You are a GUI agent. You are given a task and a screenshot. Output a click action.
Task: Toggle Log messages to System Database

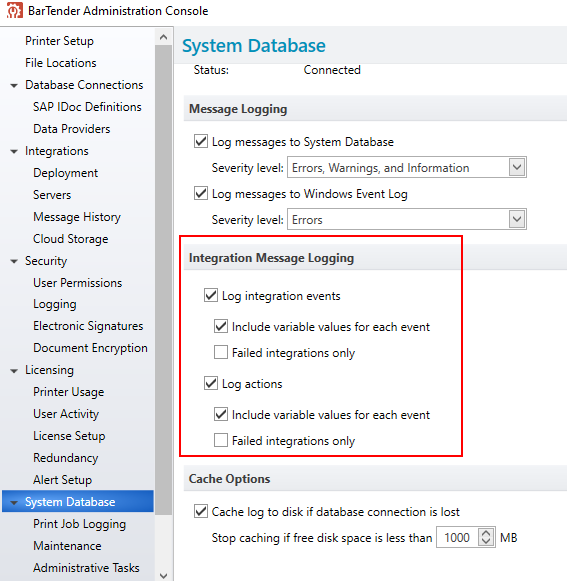point(201,141)
